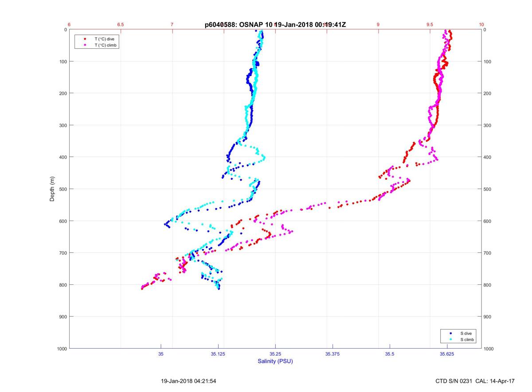
Task: Click the red '9.5' temperature tick label
Action: (x=430, y=25)
